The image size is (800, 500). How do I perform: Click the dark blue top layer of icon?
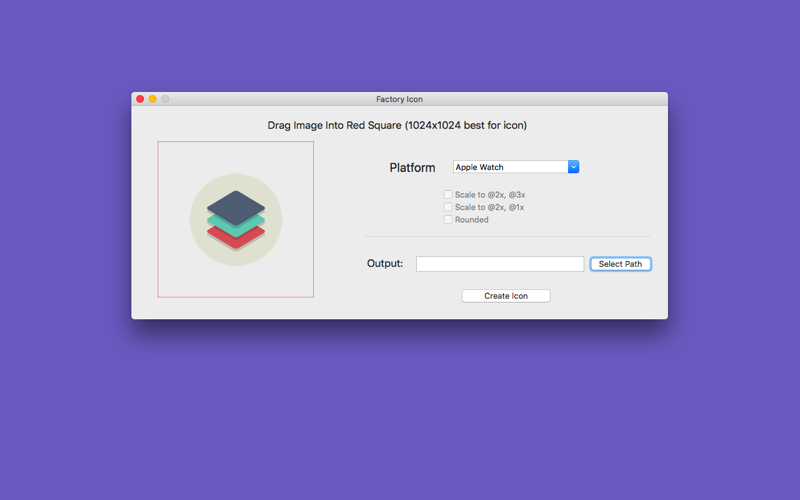click(x=236, y=207)
